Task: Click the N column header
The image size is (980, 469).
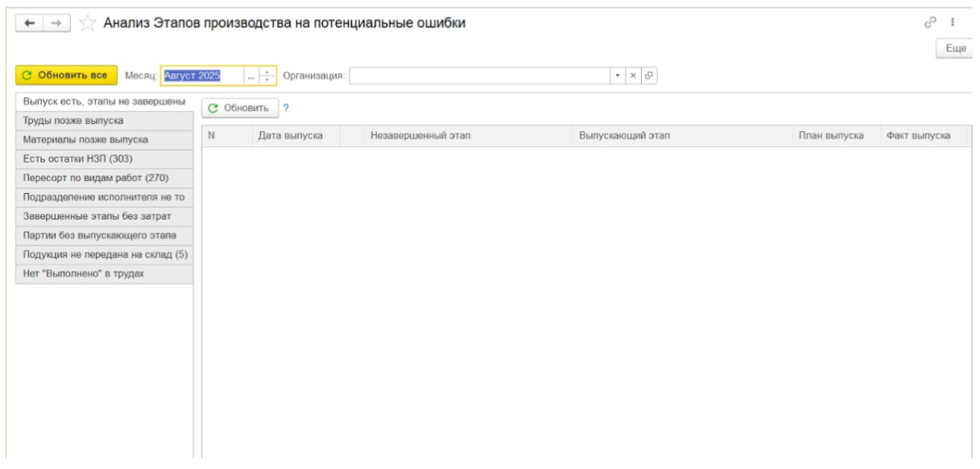Action: (x=227, y=136)
